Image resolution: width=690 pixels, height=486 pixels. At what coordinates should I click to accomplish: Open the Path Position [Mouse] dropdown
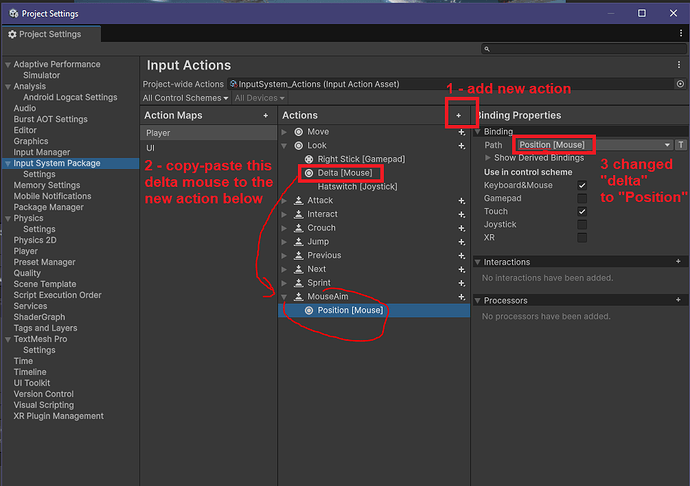coord(594,145)
